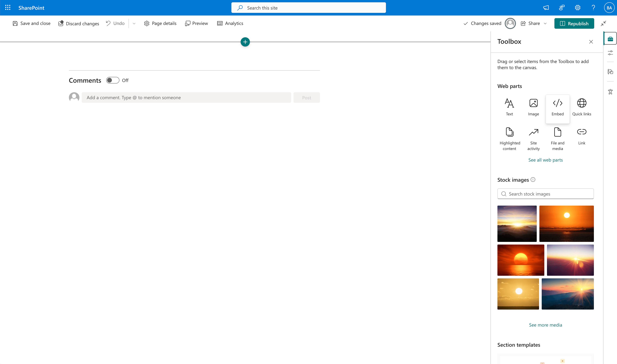The height and width of the screenshot is (364, 617).
Task: Open the Design ideas panel icon
Action: [610, 72]
